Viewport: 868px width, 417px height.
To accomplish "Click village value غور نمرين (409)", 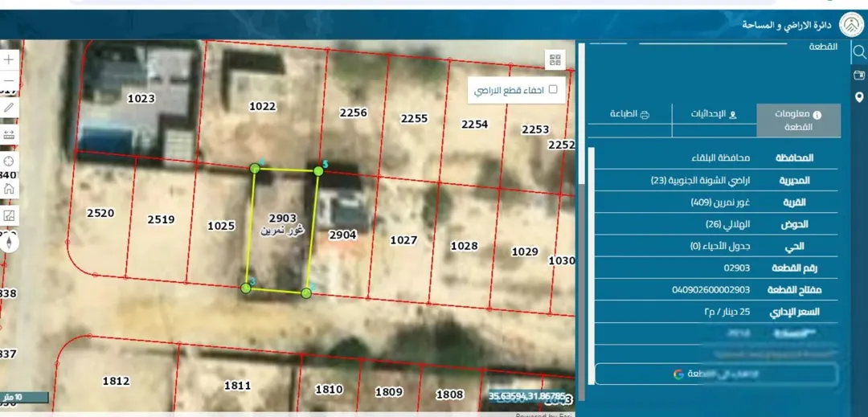I will [x=721, y=202].
